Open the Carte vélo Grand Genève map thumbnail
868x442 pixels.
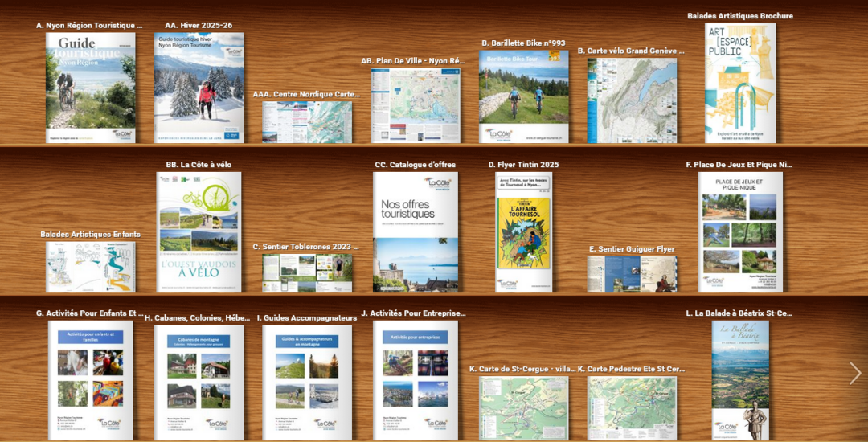pos(632,100)
